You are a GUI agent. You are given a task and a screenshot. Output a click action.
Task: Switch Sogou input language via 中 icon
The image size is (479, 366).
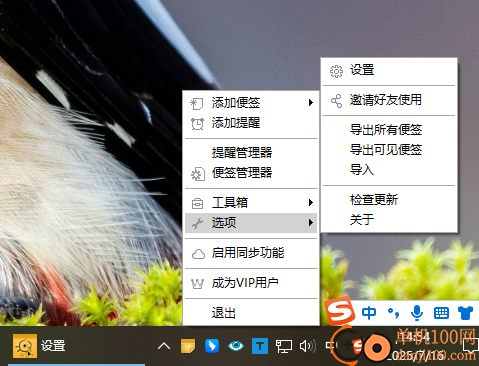pos(369,313)
